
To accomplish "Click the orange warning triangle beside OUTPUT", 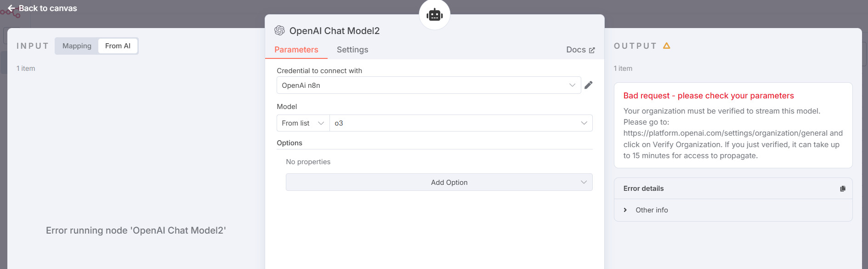I will (x=667, y=46).
